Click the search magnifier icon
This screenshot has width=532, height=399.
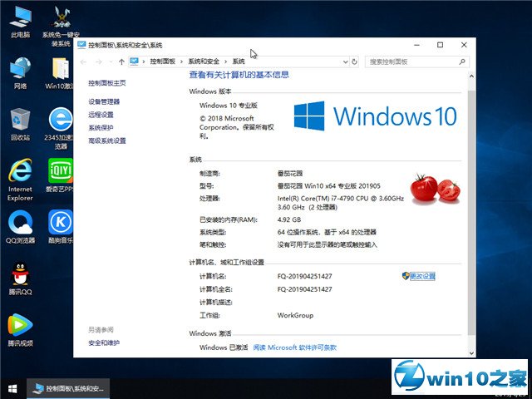pos(462,62)
